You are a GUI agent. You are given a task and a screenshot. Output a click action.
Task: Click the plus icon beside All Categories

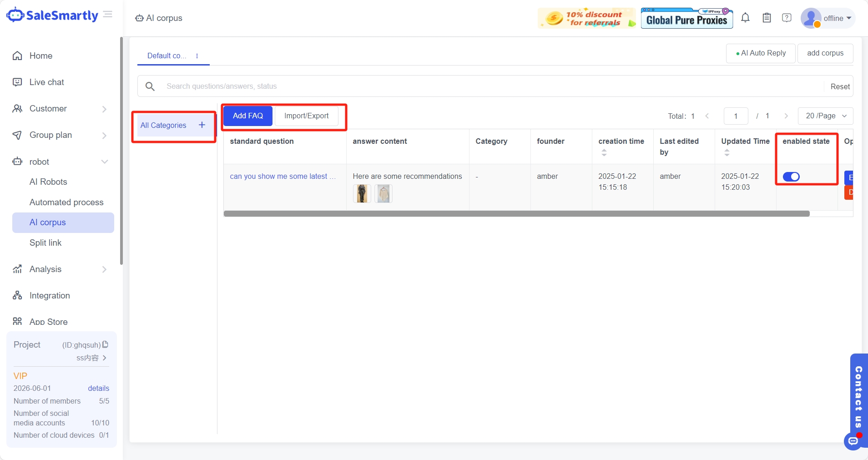202,125
